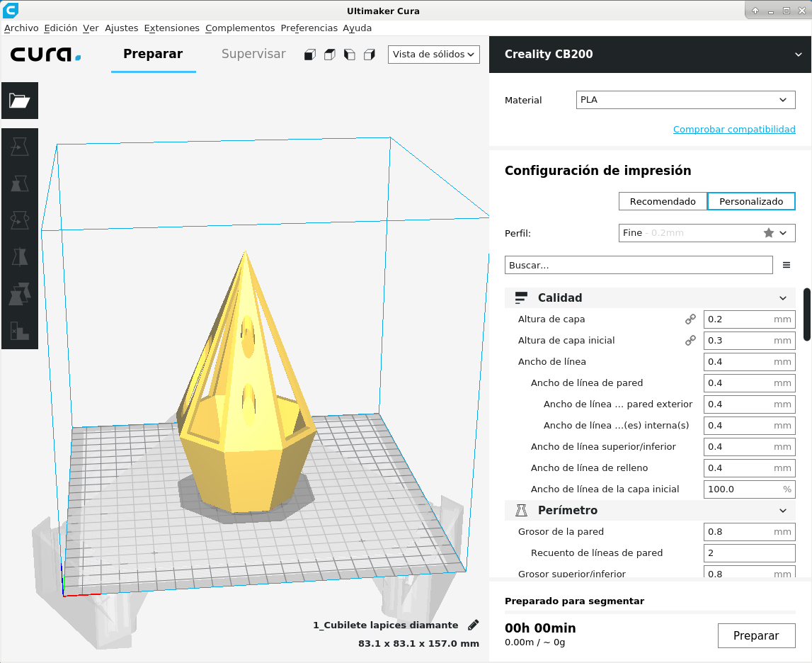Click the Comprobar compatibilidad link
The image size is (812, 663).
[734, 129]
